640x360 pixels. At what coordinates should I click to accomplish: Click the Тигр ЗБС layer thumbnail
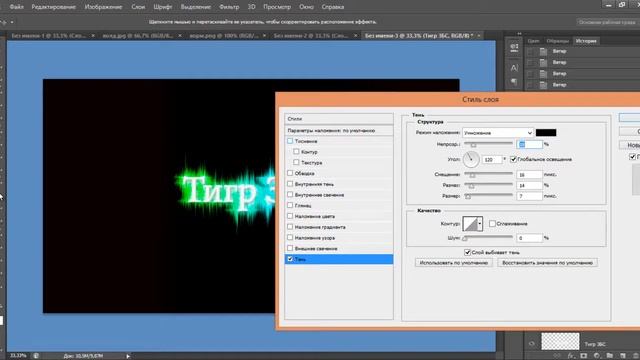pos(560,342)
